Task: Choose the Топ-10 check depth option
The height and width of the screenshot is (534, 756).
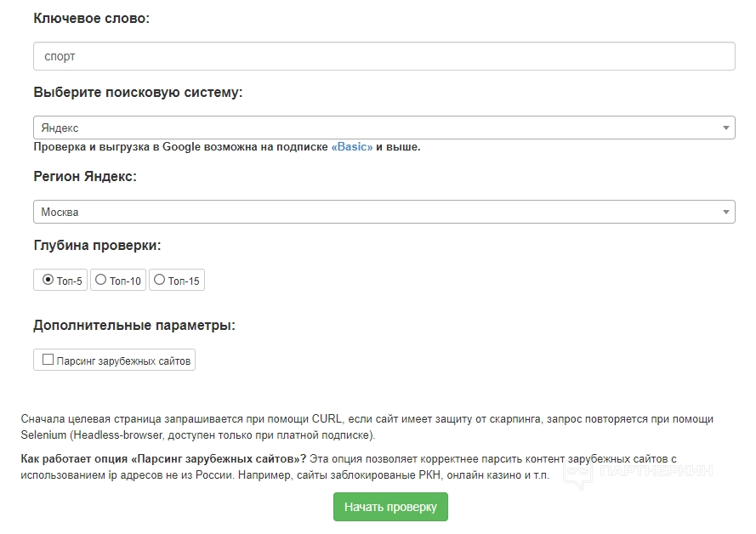Action: click(101, 280)
